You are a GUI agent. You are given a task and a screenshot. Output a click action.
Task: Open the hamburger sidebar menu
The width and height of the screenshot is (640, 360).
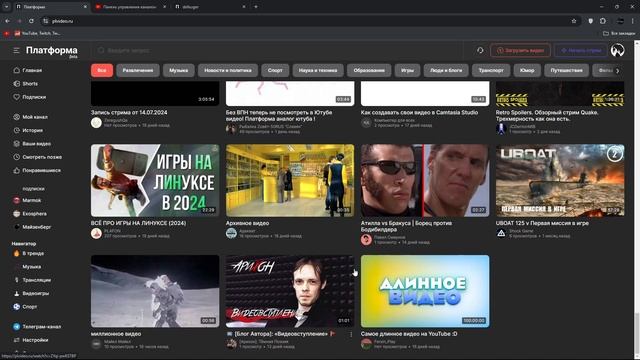click(16, 50)
